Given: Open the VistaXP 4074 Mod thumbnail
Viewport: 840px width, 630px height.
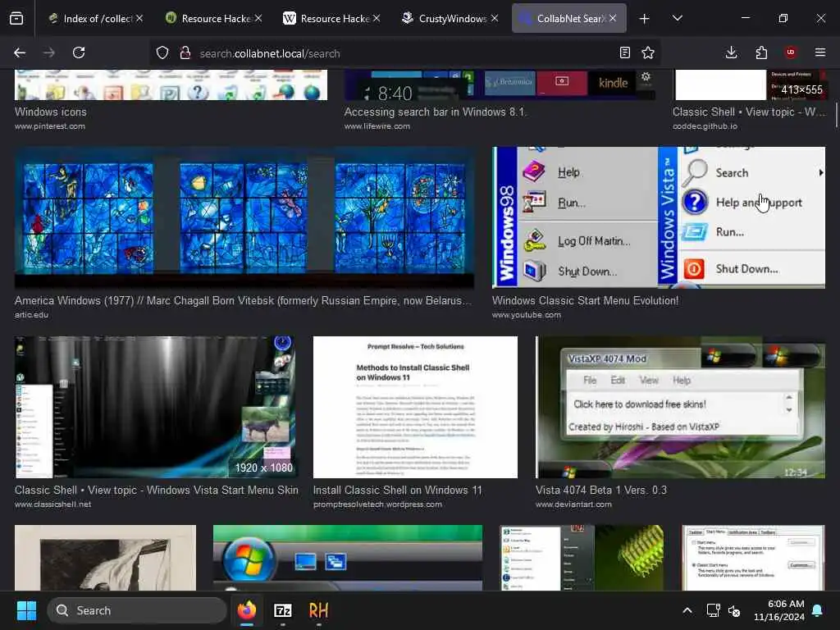Looking at the screenshot, I should point(680,407).
